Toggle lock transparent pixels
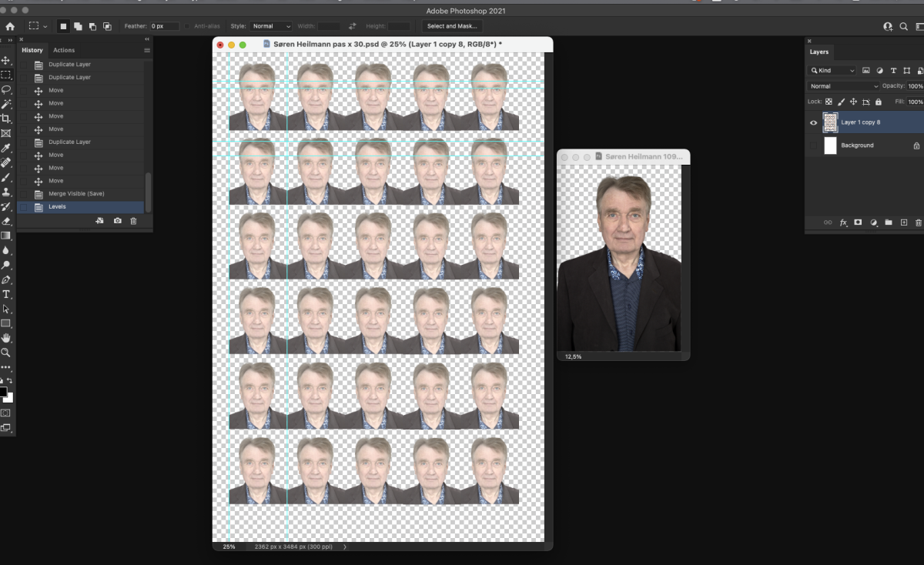The image size is (924, 565). [x=829, y=102]
